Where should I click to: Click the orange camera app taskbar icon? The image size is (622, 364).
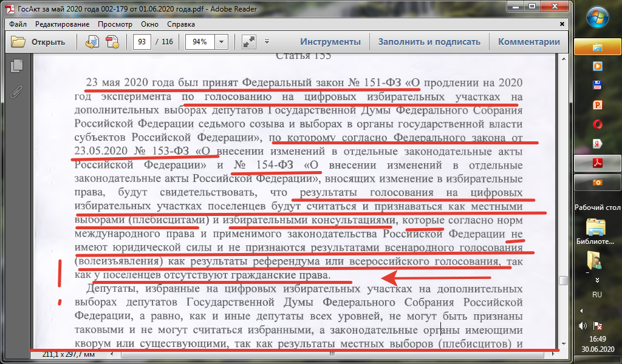(598, 182)
